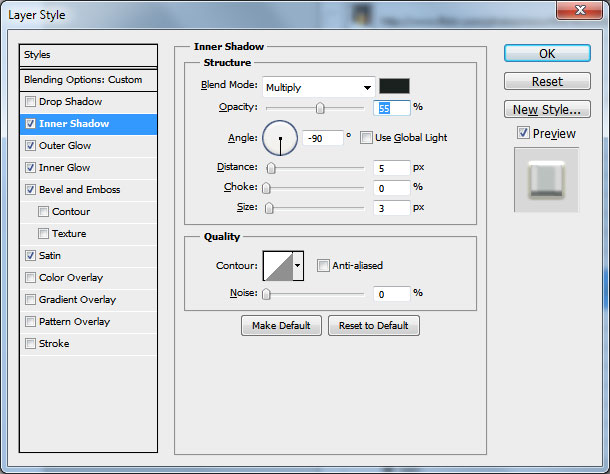Viewport: 610px width, 474px height.
Task: Click the Choke percent field
Action: tap(391, 188)
